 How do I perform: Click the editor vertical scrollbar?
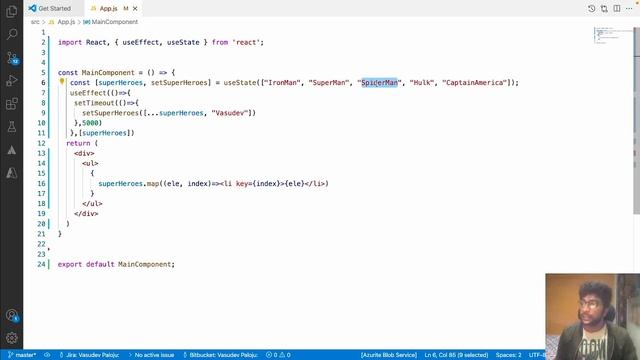[x=636, y=120]
